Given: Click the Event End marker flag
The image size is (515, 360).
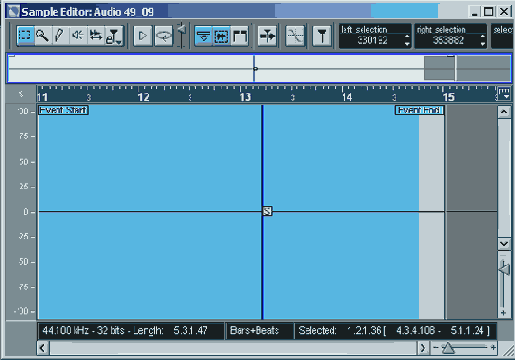Looking at the screenshot, I should pyautogui.click(x=419, y=110).
